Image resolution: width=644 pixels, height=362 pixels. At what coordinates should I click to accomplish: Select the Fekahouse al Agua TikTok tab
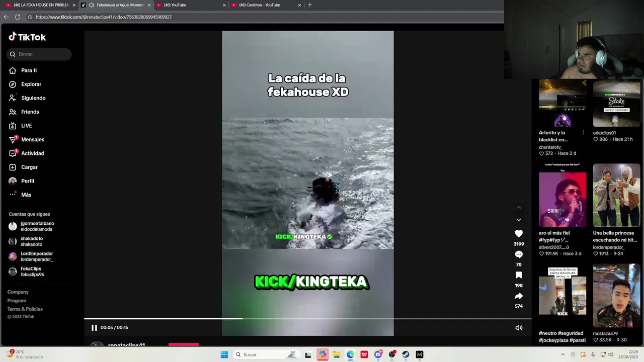point(116,5)
